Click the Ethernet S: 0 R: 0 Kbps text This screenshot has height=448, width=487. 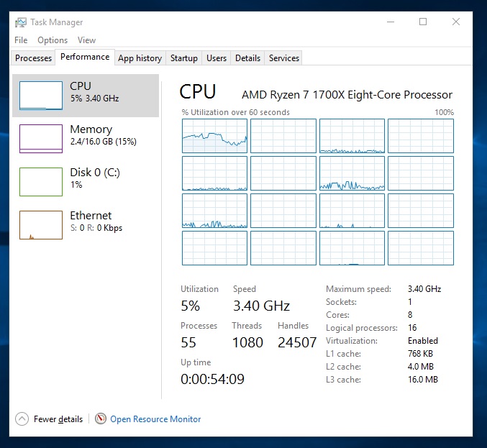(96, 221)
